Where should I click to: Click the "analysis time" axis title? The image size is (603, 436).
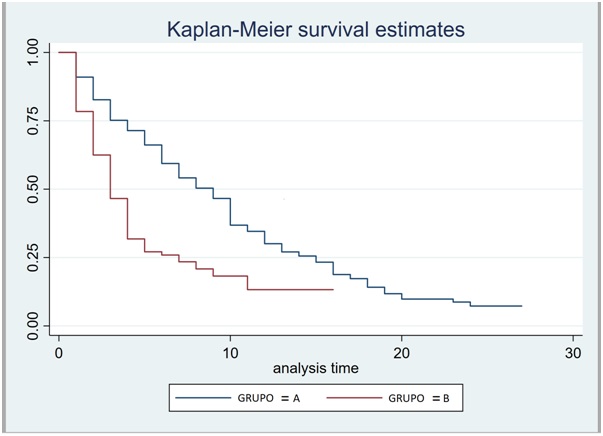315,368
